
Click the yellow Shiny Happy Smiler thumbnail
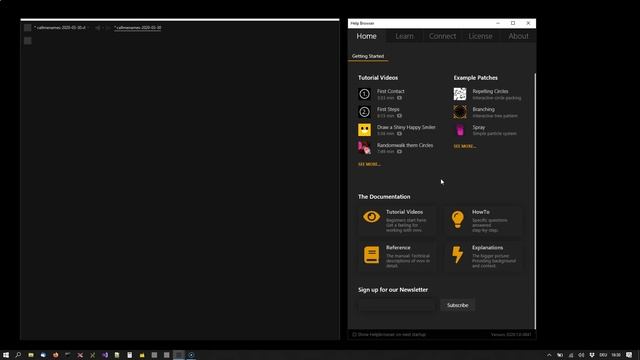[x=364, y=130]
